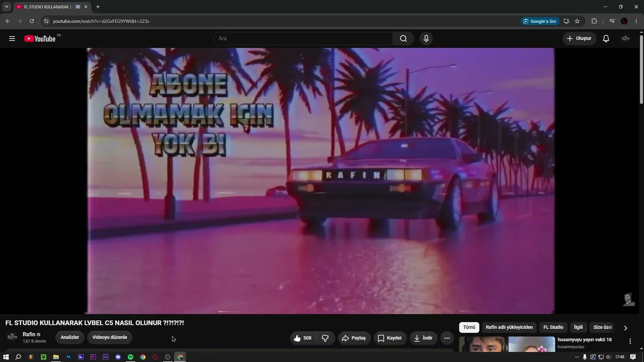
Task: Show more filter chips with the arrow
Action: point(625,328)
